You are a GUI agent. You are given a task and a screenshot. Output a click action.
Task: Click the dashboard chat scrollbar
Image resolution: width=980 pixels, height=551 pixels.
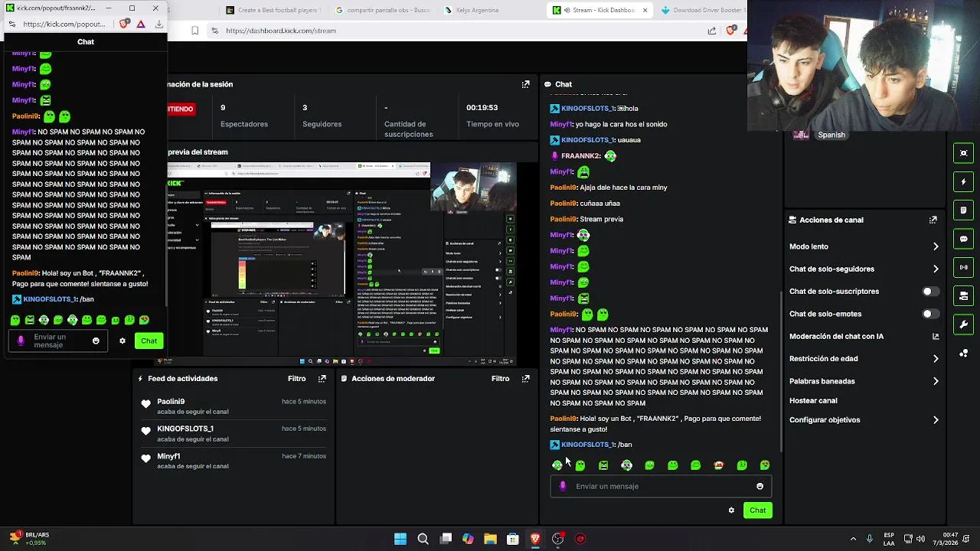[x=780, y=371]
